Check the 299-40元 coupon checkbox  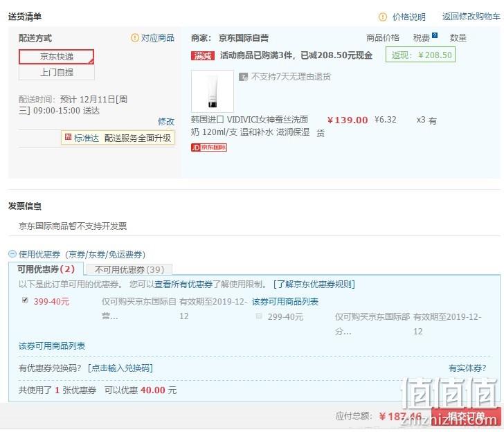[259, 316]
